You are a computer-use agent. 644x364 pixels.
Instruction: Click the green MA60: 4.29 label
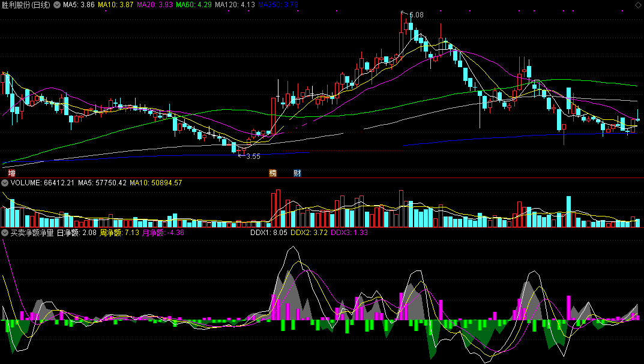coord(194,5)
